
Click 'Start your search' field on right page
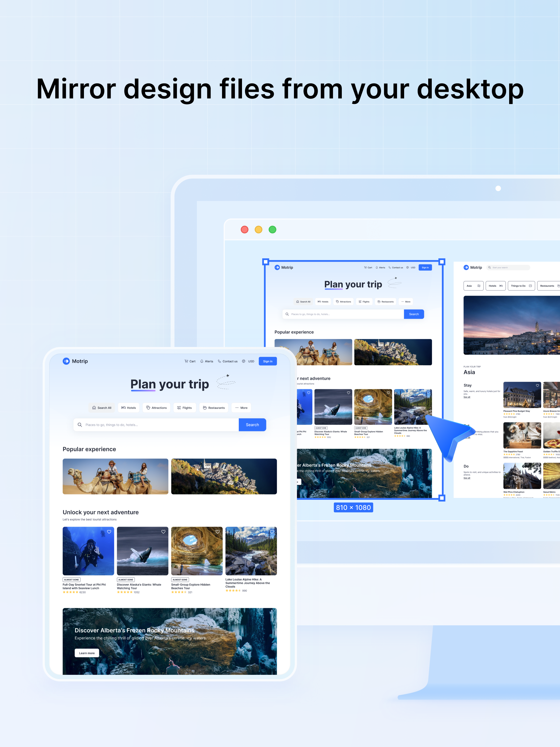coord(508,267)
